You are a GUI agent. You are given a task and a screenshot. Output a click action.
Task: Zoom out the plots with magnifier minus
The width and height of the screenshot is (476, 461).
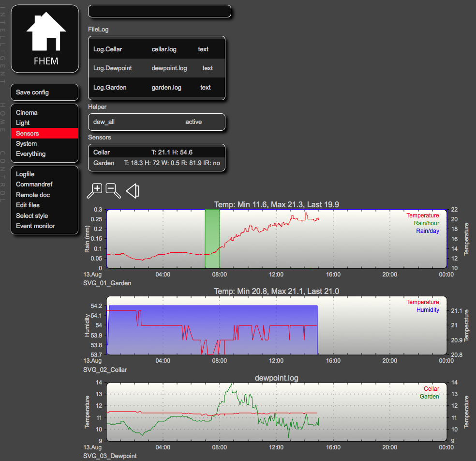113,191
